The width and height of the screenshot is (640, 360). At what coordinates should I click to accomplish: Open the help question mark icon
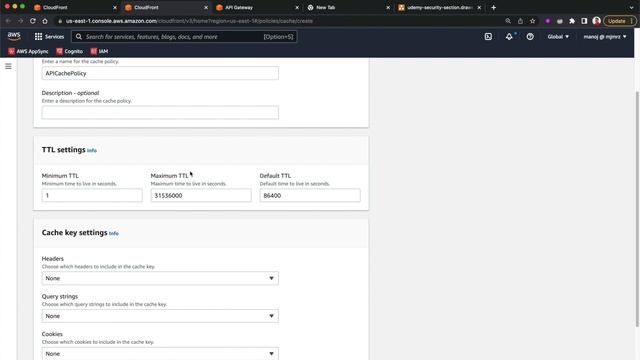(530, 37)
